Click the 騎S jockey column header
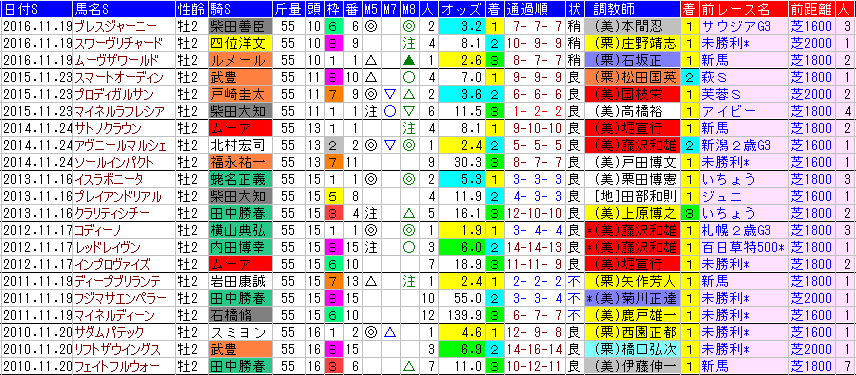 (240, 9)
